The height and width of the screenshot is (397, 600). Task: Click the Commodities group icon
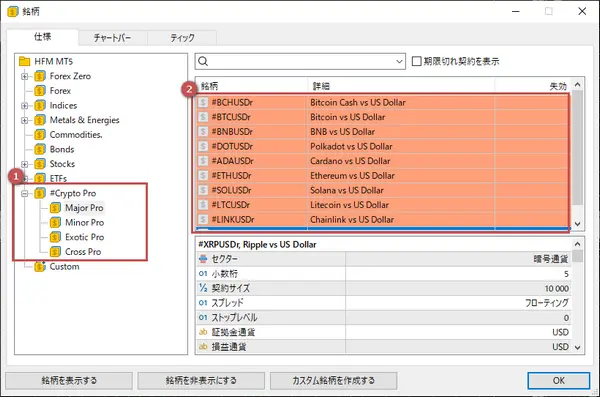pos(40,135)
